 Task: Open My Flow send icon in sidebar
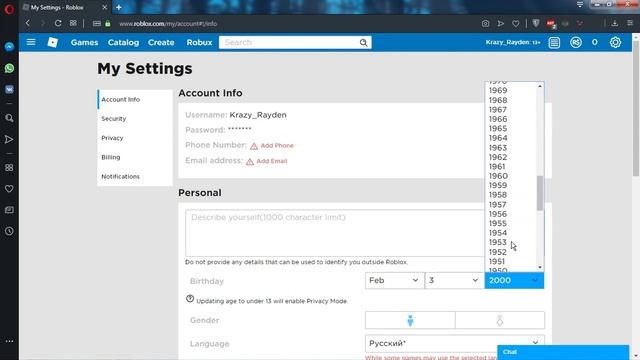point(9,139)
